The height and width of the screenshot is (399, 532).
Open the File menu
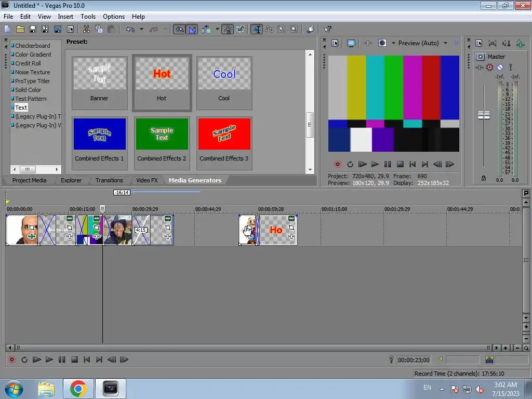[8, 16]
